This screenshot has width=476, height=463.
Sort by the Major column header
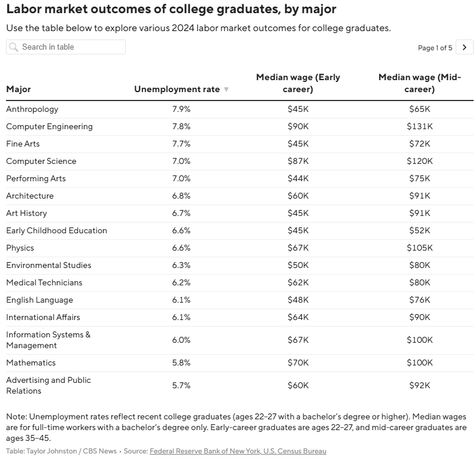pyautogui.click(x=19, y=89)
